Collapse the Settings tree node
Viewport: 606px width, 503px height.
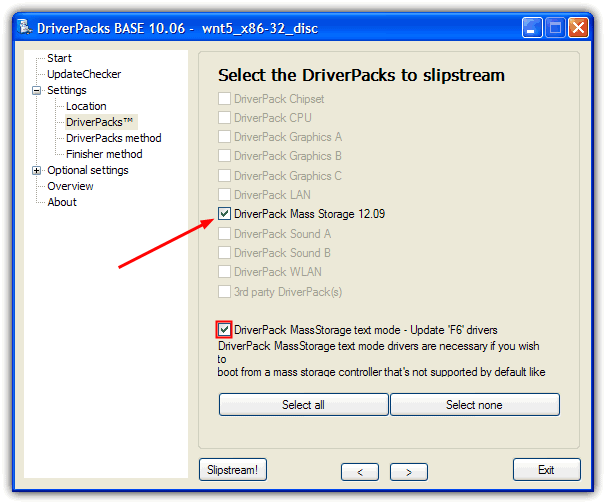click(36, 90)
